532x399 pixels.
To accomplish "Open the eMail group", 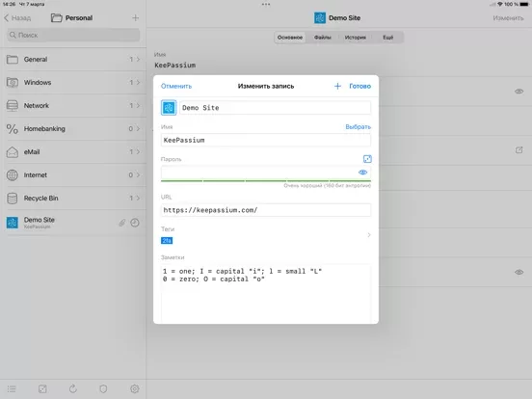I will click(x=73, y=151).
